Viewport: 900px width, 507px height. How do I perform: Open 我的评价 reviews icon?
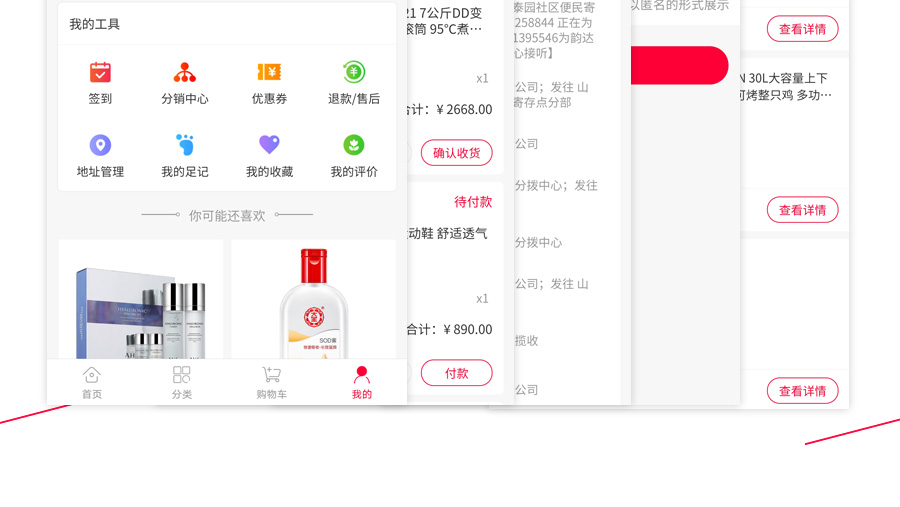point(354,145)
